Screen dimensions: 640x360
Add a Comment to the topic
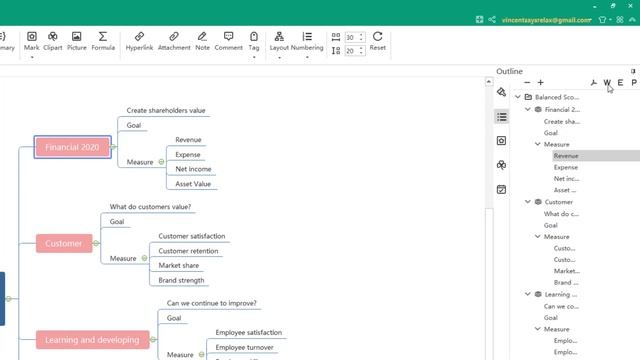coord(228,41)
